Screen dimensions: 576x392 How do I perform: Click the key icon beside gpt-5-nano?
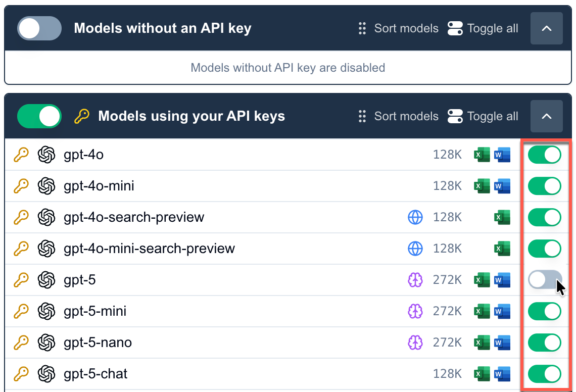tap(21, 342)
